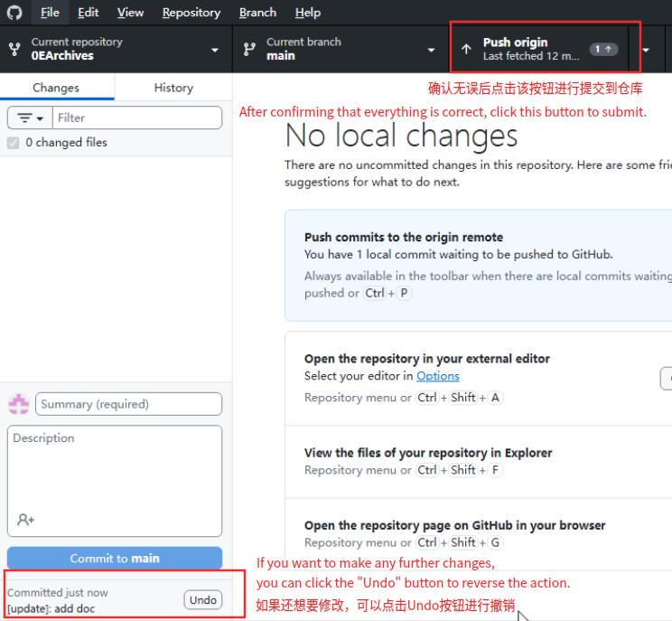
Task: Click into the Summary (required) field
Action: point(128,404)
